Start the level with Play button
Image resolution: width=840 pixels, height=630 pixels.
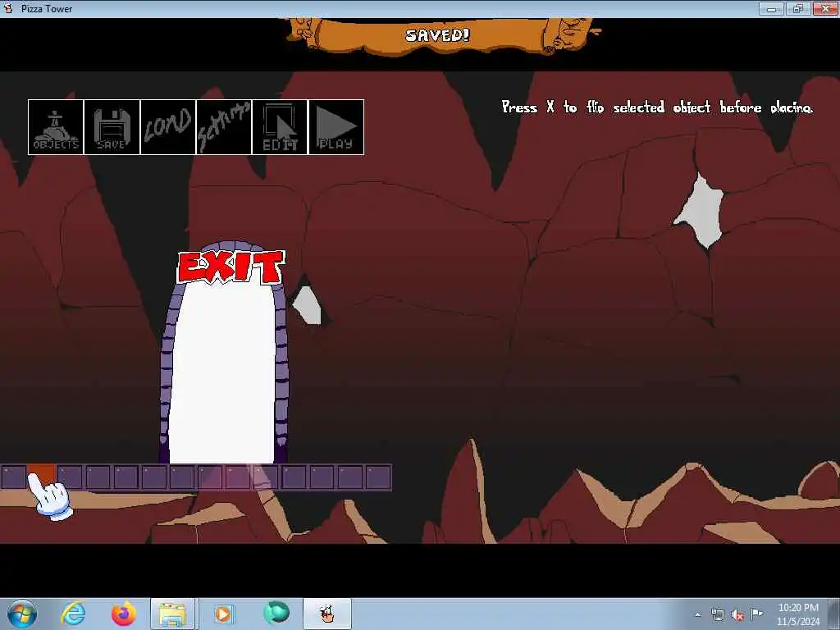click(x=336, y=127)
